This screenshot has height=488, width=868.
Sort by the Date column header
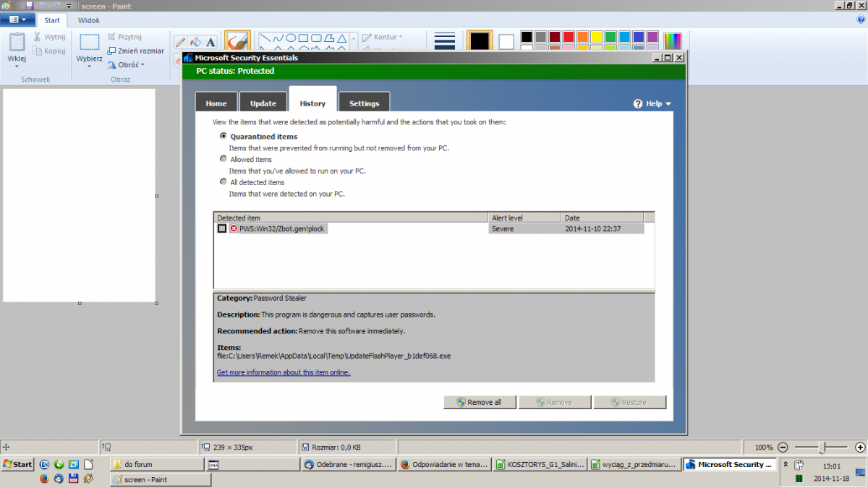pyautogui.click(x=602, y=218)
